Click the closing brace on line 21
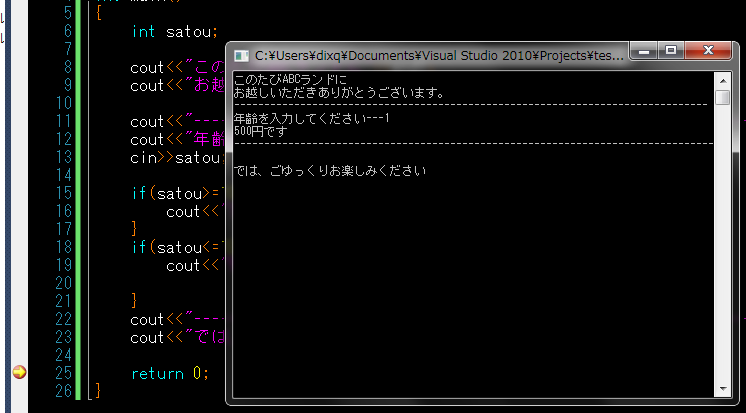 pyautogui.click(x=135, y=301)
